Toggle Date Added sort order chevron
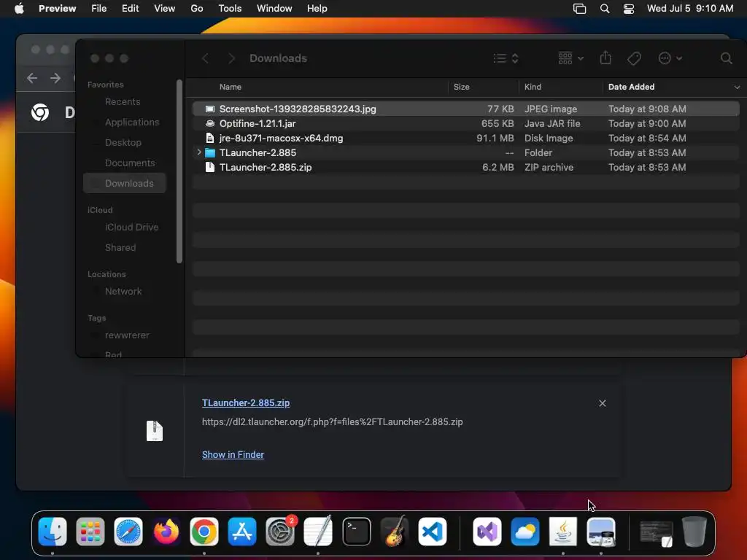 [x=737, y=87]
